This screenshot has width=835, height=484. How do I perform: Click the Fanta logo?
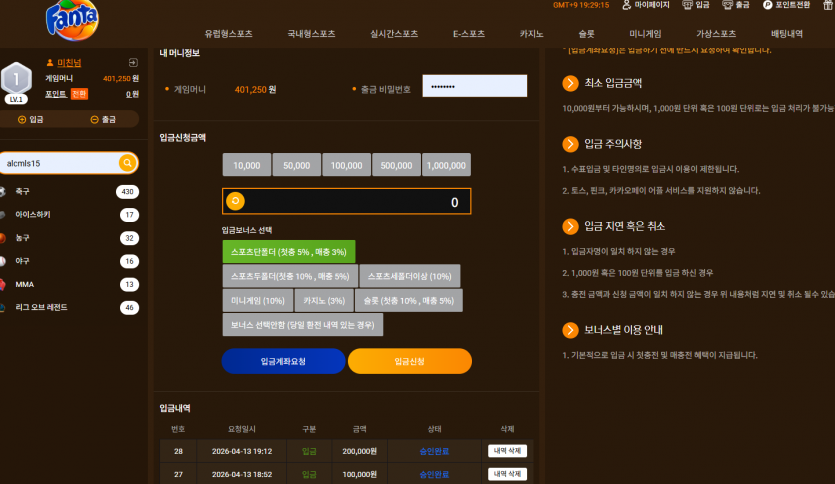click(72, 20)
